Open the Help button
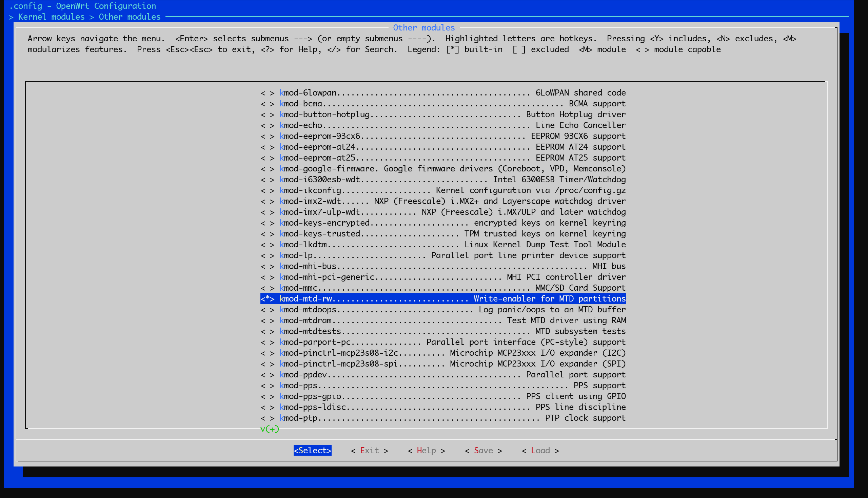868x498 pixels. [x=426, y=451]
